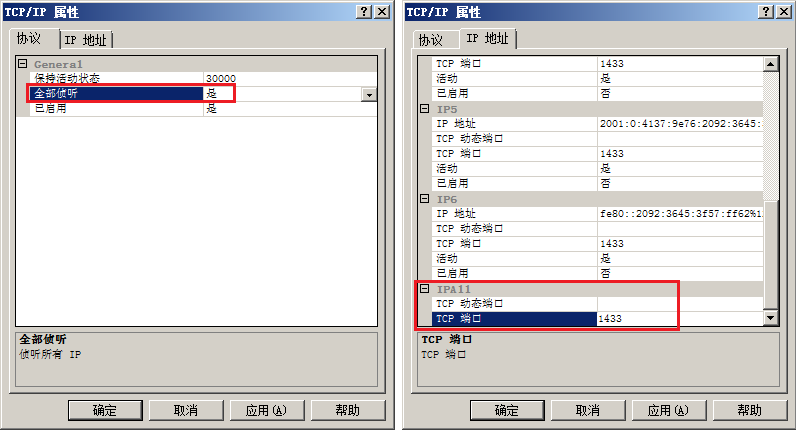The height and width of the screenshot is (430, 796).
Task: Click help question mark in right dialog title bar
Action: 766,12
